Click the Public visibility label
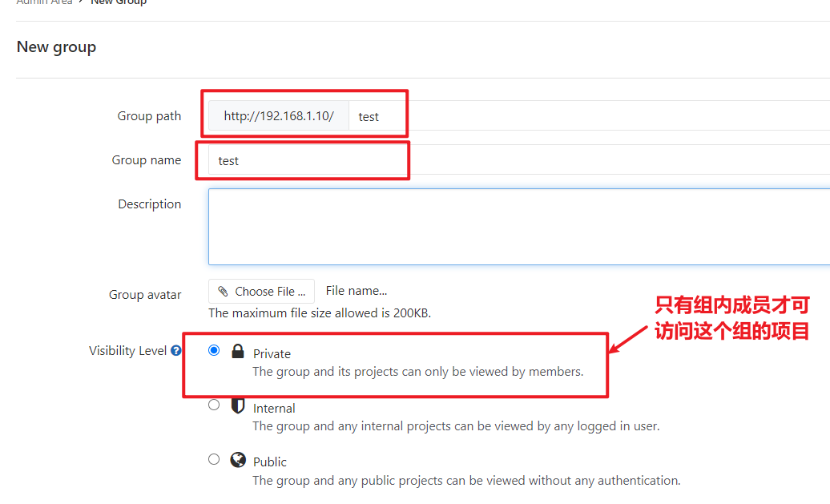Image resolution: width=830 pixels, height=504 pixels. pyautogui.click(x=270, y=462)
